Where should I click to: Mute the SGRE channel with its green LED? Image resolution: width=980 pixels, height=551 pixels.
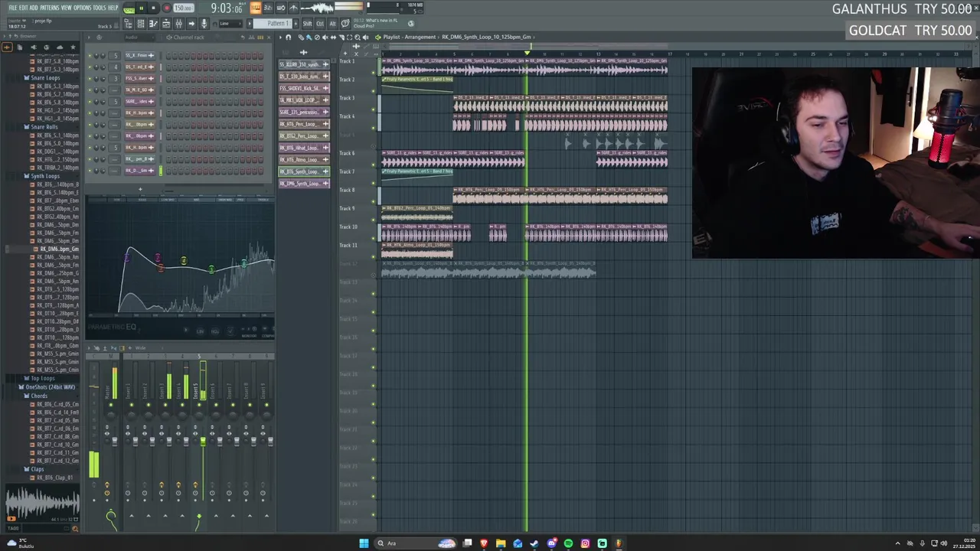tap(90, 101)
